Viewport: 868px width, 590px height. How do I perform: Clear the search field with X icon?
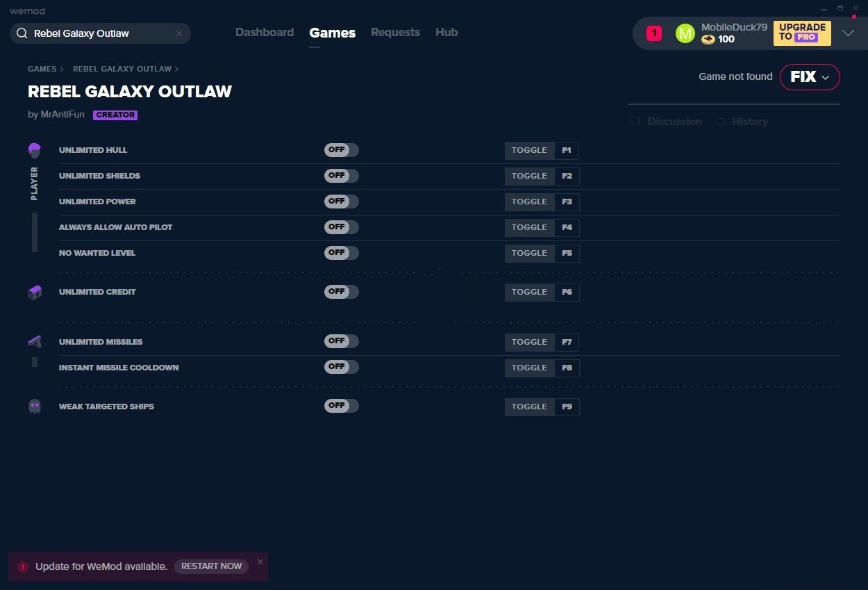pos(179,33)
